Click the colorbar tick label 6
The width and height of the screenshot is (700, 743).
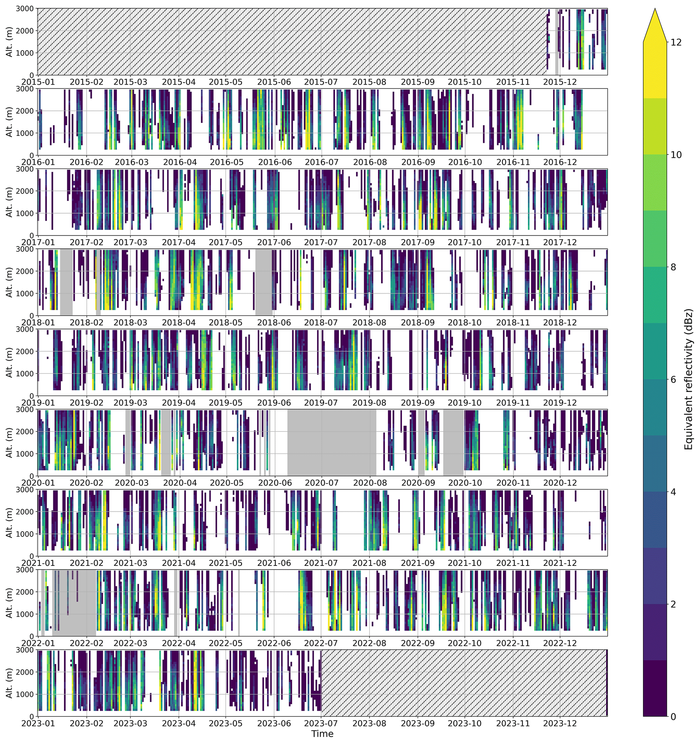pos(674,380)
